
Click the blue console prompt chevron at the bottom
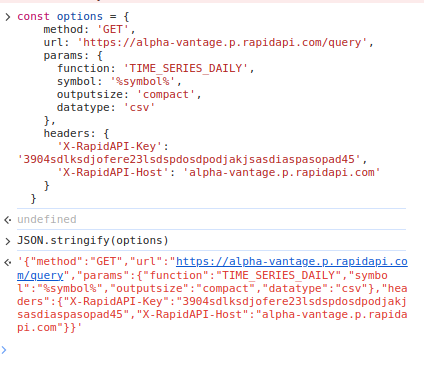click(x=4, y=350)
